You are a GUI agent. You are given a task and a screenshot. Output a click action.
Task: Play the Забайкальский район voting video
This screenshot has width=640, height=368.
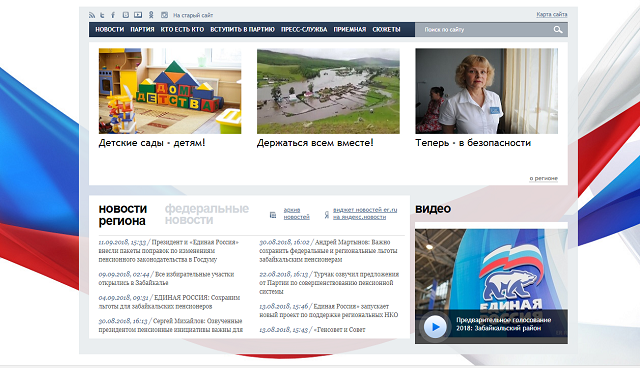[435, 327]
